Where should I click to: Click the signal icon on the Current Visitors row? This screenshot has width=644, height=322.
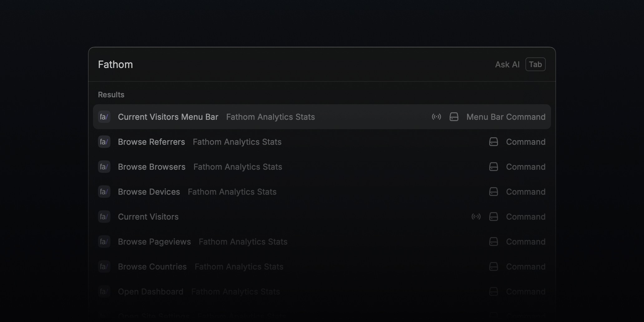click(x=476, y=216)
